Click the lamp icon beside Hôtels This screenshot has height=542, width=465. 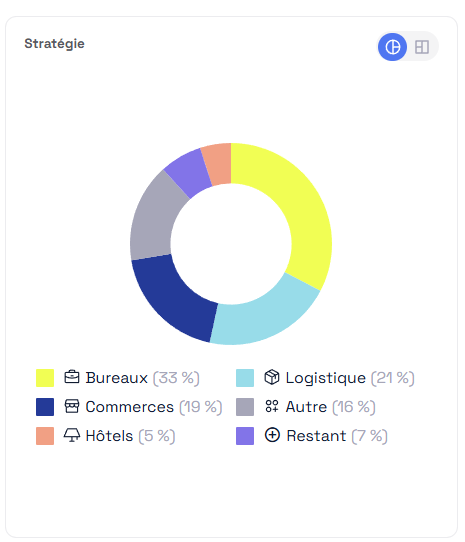(x=72, y=435)
